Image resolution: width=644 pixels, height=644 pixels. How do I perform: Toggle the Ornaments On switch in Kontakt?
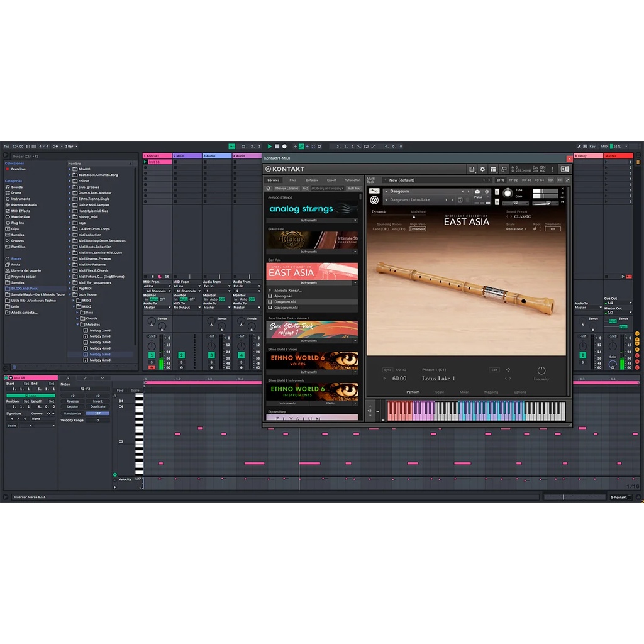pos(552,229)
